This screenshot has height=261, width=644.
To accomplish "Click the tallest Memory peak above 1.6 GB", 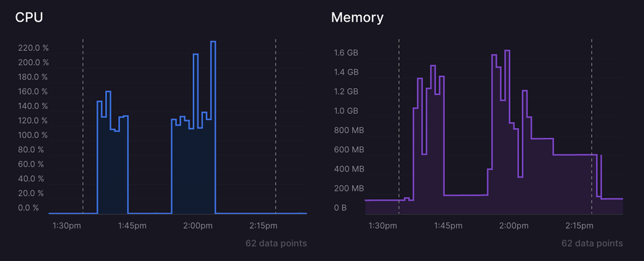I will coord(507,51).
